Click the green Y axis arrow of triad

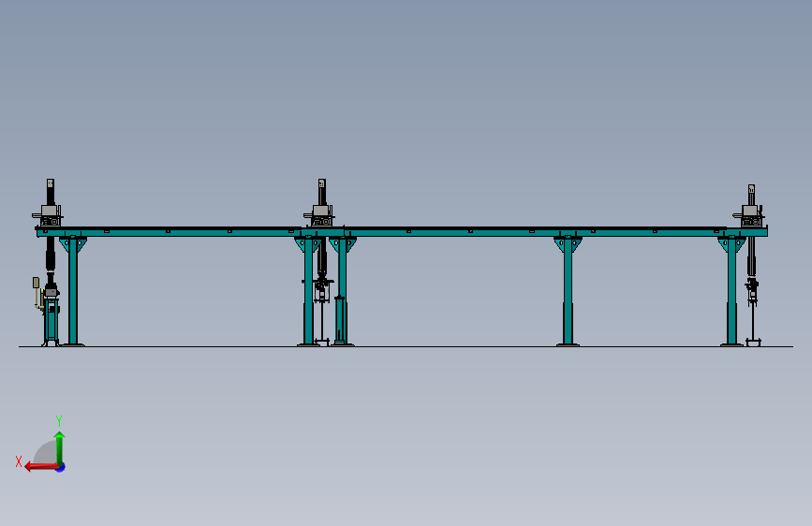(60, 447)
